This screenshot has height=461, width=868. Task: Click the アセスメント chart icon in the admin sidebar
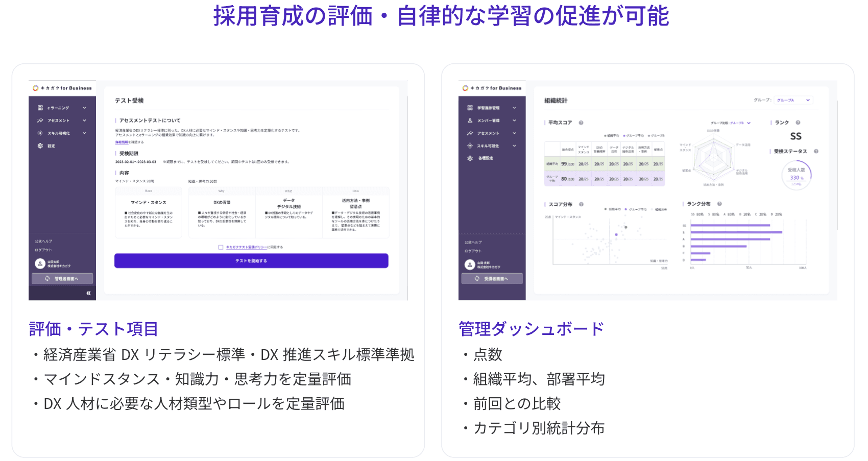(x=470, y=133)
